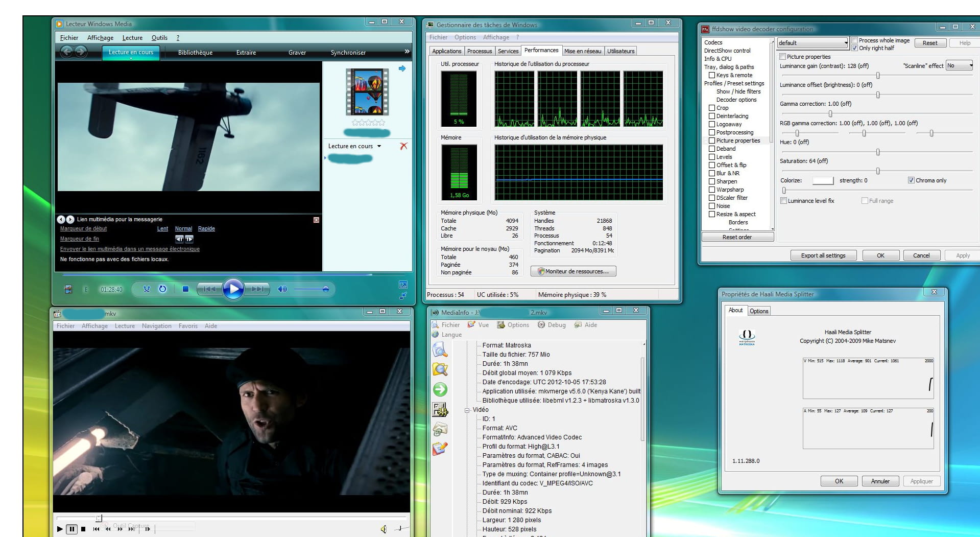Skip to previous track in Windows Media Player
980x537 pixels.
[209, 289]
